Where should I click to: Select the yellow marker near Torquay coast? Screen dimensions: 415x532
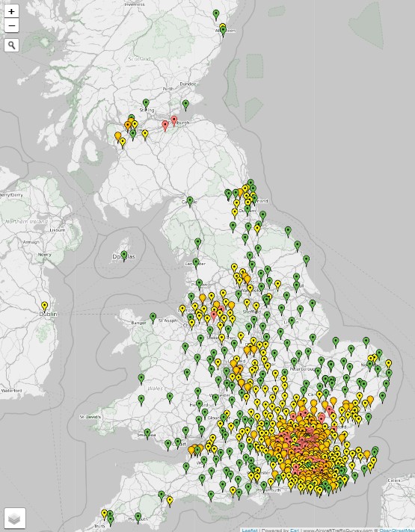170,501
